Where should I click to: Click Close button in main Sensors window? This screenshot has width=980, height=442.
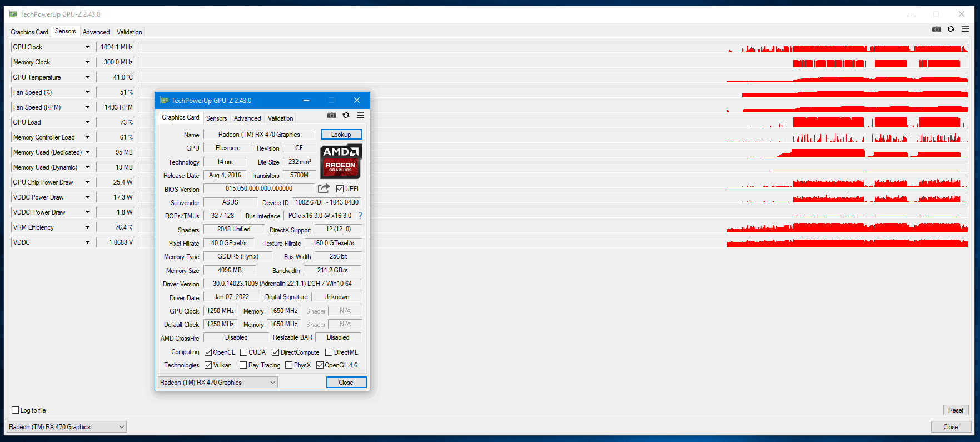[x=951, y=427]
